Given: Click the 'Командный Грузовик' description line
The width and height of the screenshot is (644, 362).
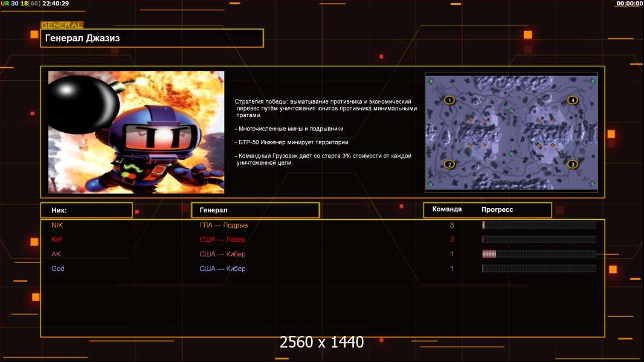Looking at the screenshot, I should point(323,159).
